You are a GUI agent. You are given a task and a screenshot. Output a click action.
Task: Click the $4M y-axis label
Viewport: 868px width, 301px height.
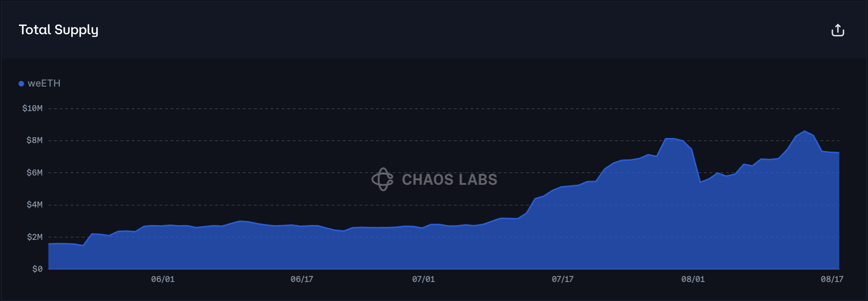point(35,205)
